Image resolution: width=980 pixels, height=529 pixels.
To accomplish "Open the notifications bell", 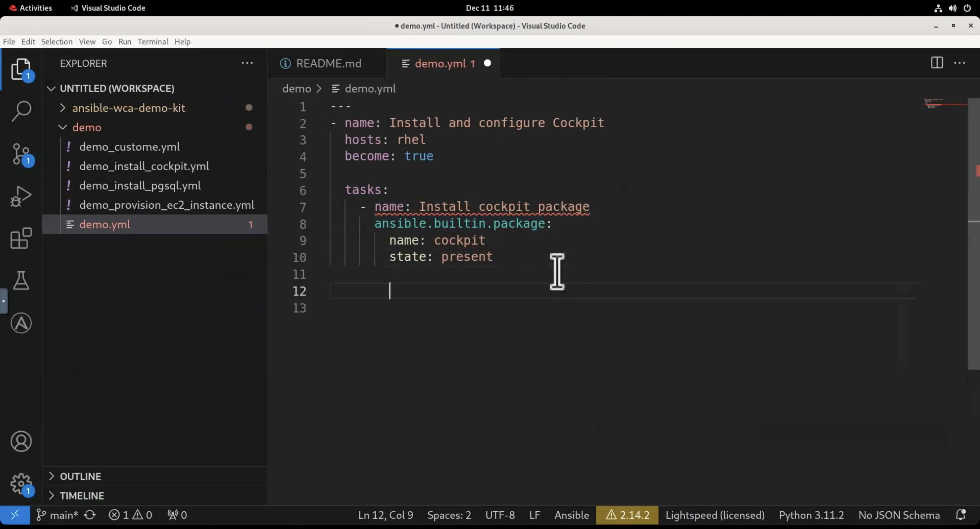I will (961, 515).
